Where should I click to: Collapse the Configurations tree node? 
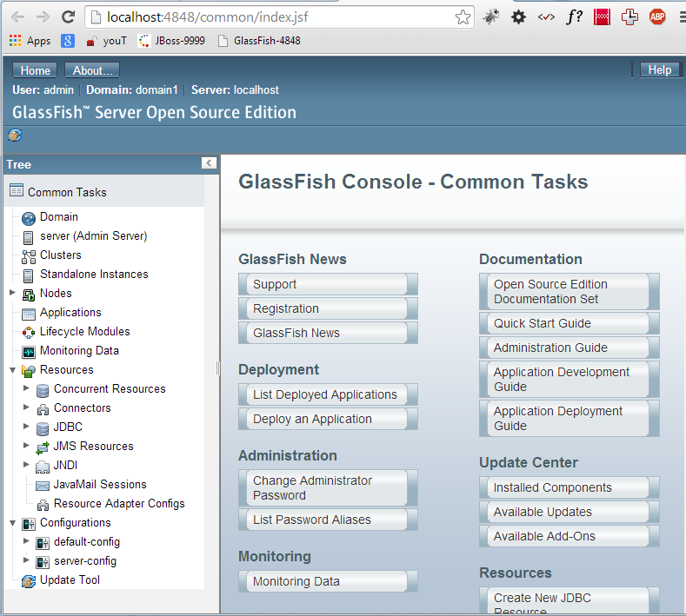[12, 523]
